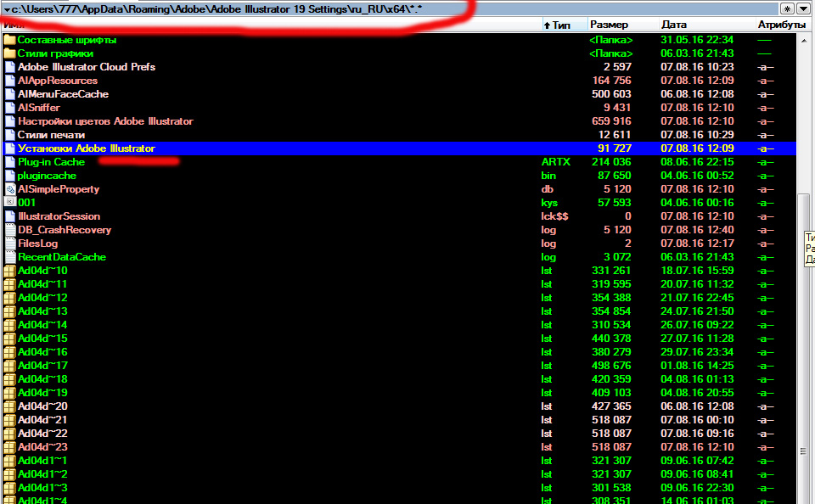Viewport: 815px width, 504px height.
Task: Click the Ad04d1~1 list file icon
Action: [9, 461]
